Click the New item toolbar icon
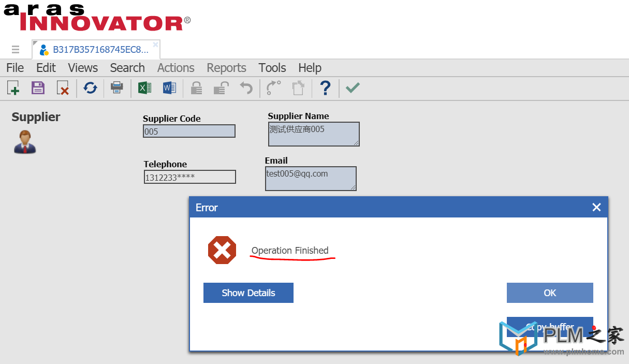The image size is (629, 364). pos(13,88)
